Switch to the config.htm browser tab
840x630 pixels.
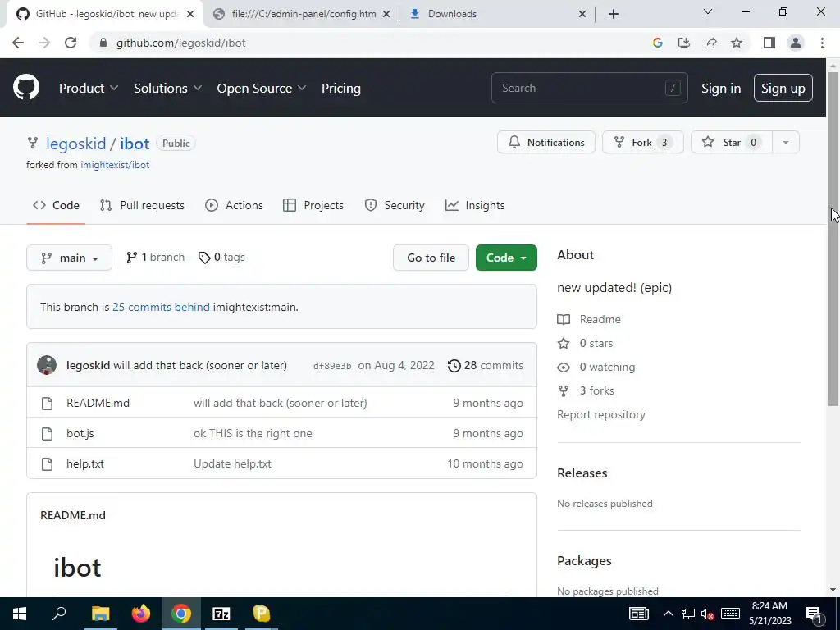pos(301,14)
